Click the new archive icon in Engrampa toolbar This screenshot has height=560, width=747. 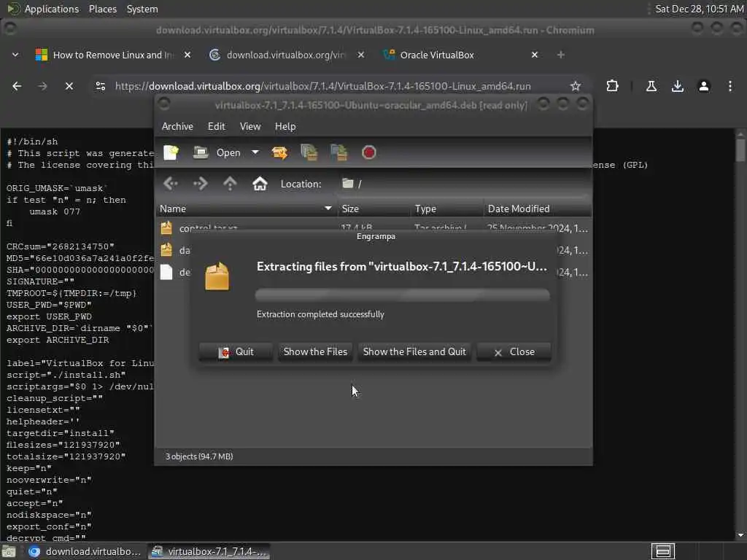coord(171,152)
